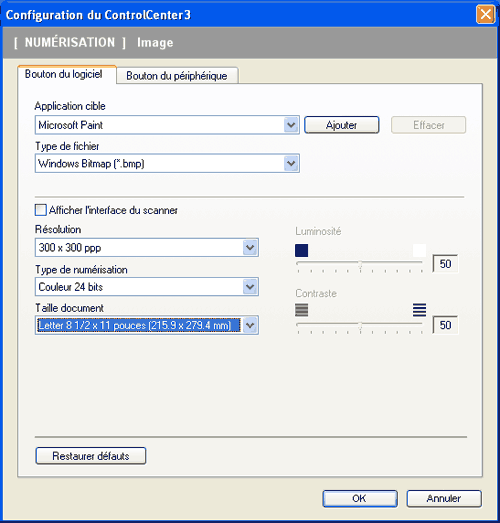The height and width of the screenshot is (523, 500).
Task: Click the high contrast lines icon
Action: coord(419,310)
